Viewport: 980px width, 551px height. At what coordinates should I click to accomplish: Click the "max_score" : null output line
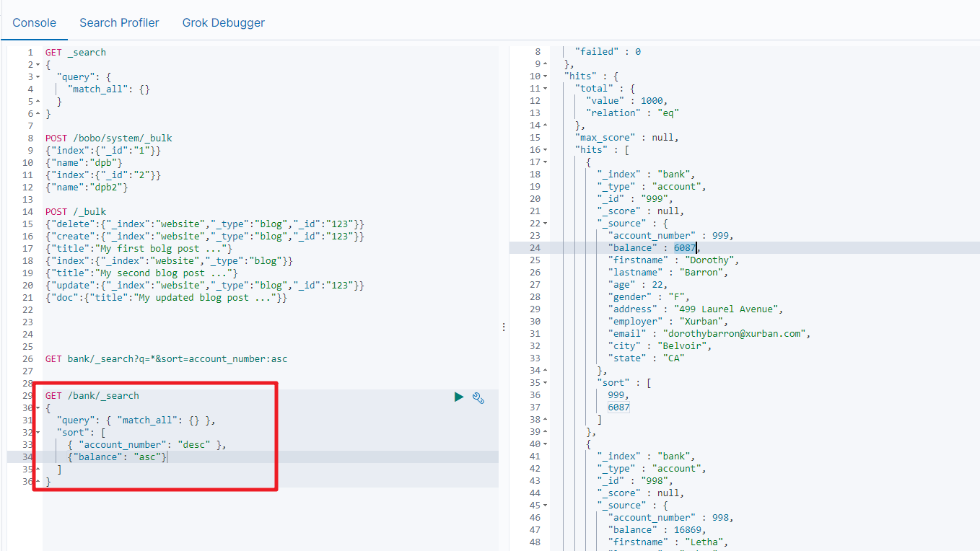coord(627,138)
